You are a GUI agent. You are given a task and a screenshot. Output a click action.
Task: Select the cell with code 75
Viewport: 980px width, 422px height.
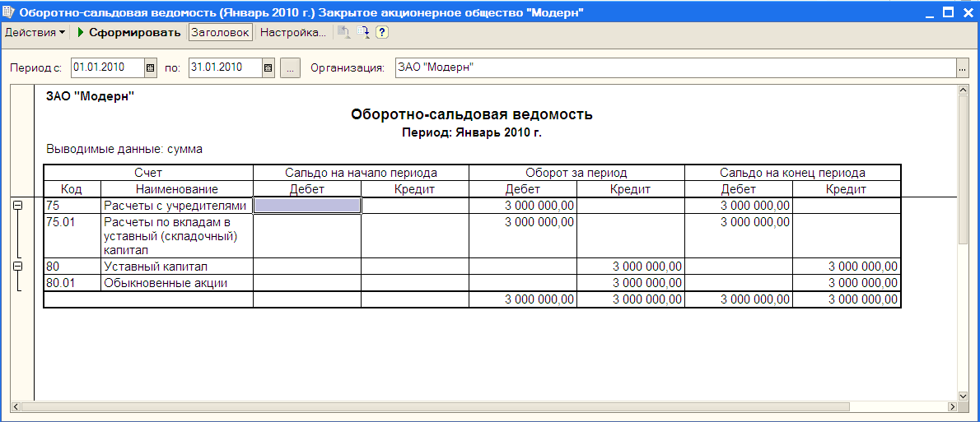tap(72, 206)
